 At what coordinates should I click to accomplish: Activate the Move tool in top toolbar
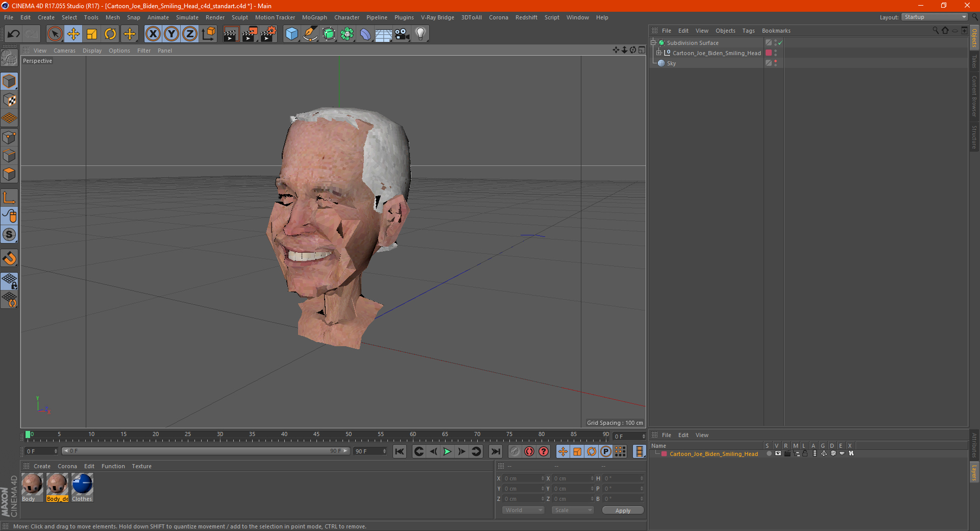(73, 34)
